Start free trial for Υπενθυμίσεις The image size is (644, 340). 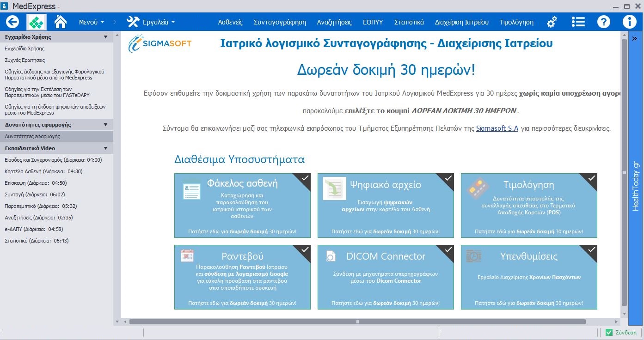529,304
